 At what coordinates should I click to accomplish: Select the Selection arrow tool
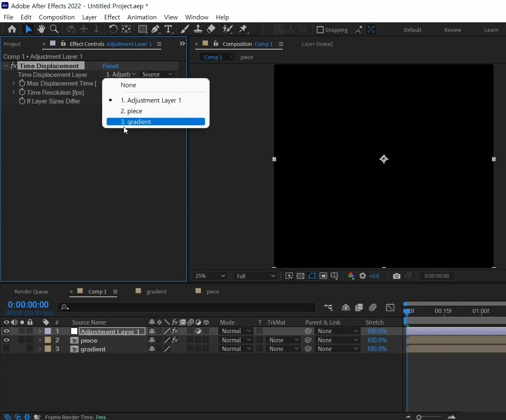click(28, 29)
